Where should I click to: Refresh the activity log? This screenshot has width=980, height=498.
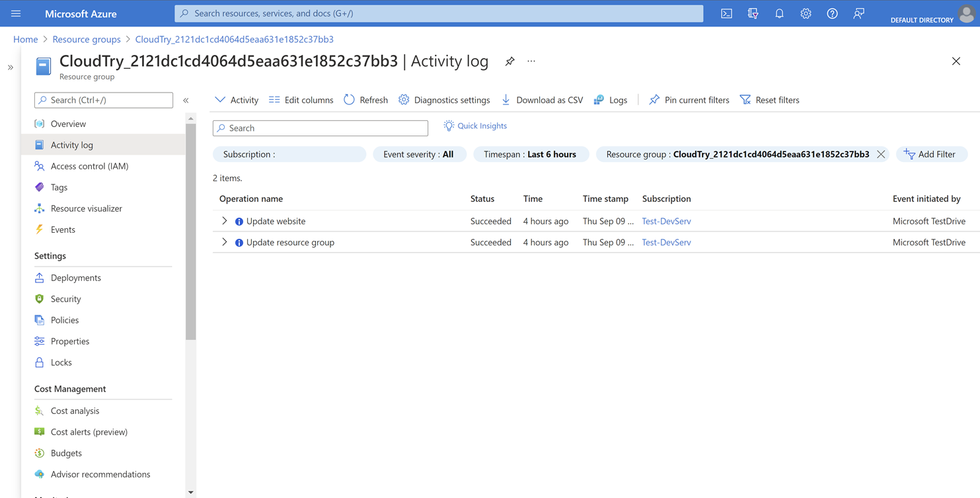tap(366, 100)
